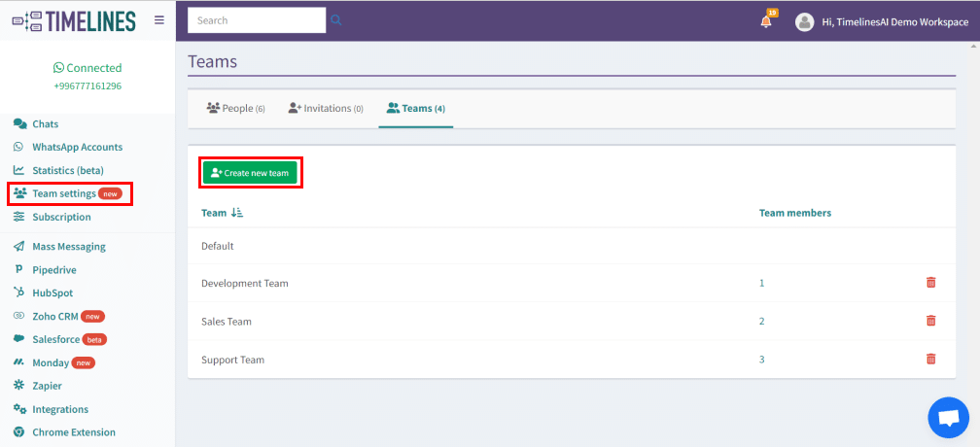Open Development Team member count link
Viewport: 980px width, 447px height.
(761, 283)
